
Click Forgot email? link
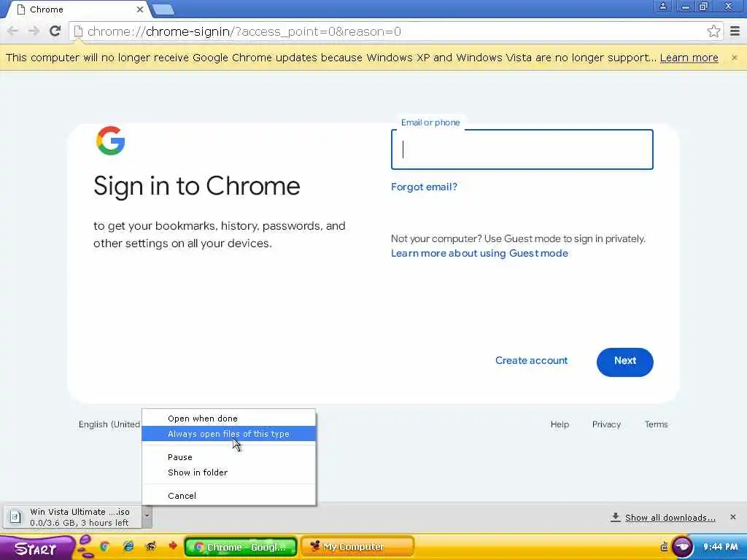coord(424,187)
